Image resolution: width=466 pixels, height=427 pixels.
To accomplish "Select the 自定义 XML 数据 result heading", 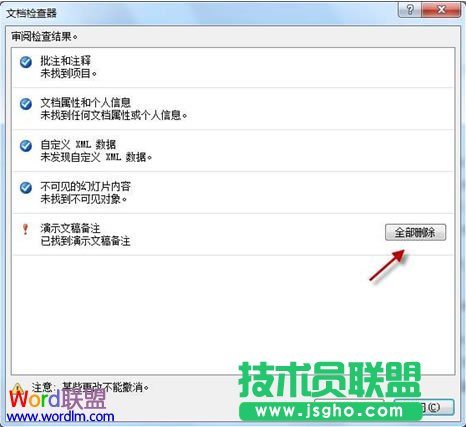I will click(x=78, y=144).
